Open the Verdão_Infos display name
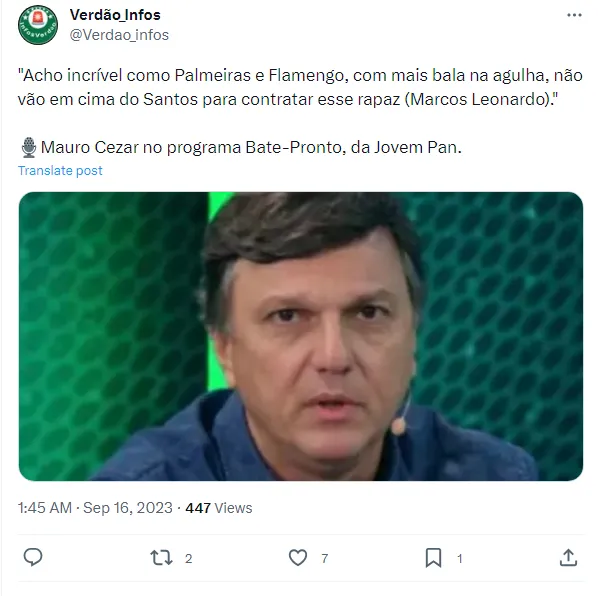This screenshot has width=600, height=596. coord(115,15)
